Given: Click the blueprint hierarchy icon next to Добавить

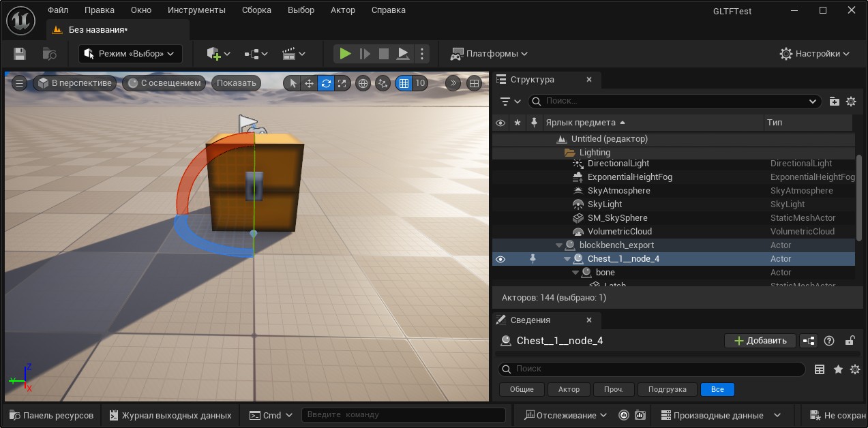Looking at the screenshot, I should pos(809,341).
